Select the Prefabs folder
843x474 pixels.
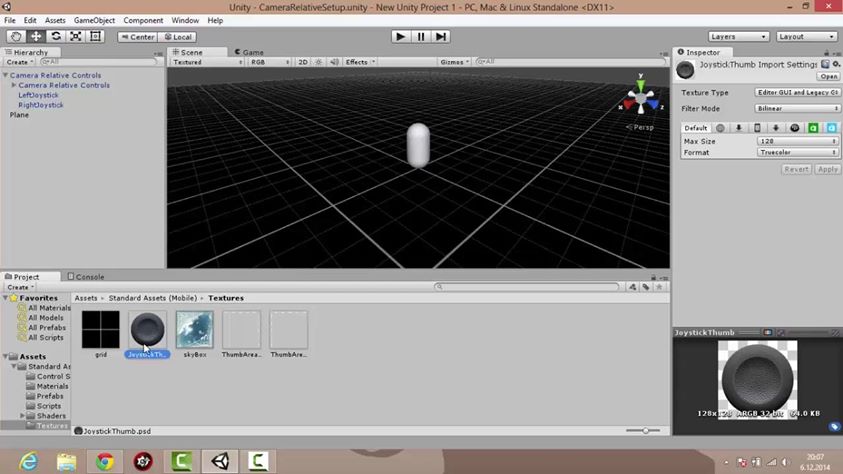pyautogui.click(x=45, y=396)
